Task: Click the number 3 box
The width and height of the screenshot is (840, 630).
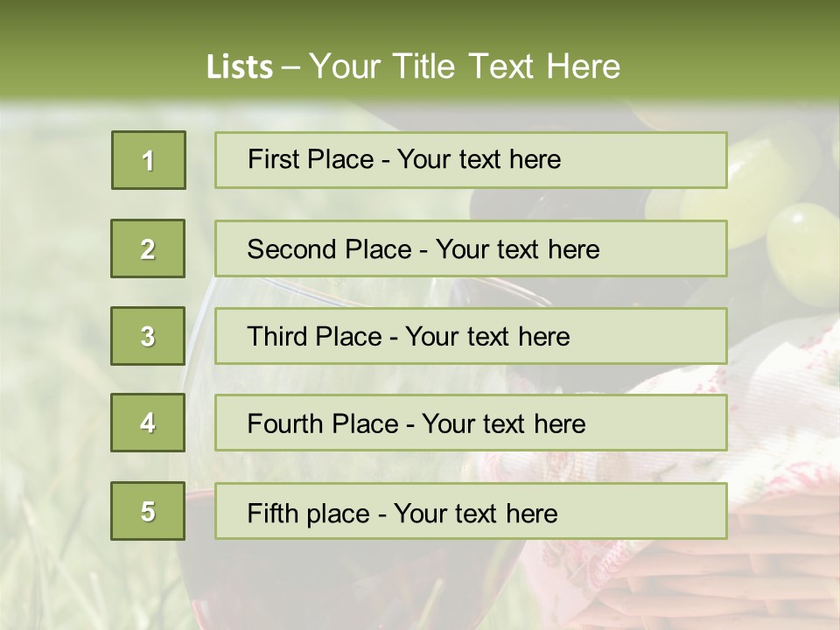Action: coord(148,336)
